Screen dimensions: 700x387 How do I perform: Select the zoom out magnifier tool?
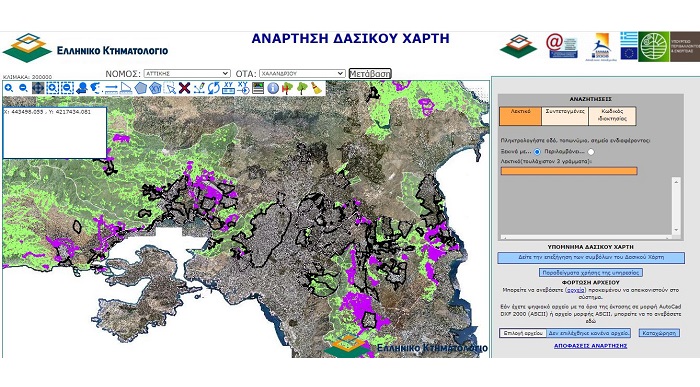point(23,88)
